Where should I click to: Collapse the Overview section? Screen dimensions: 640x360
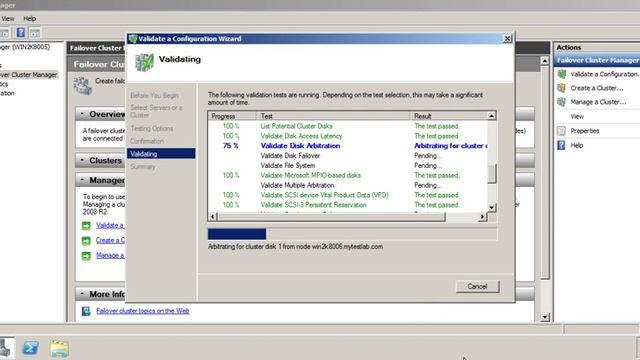coord(82,114)
